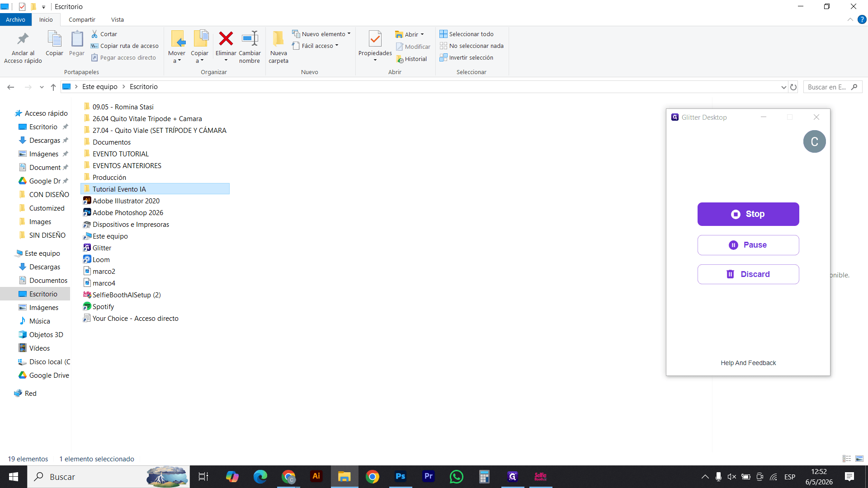Select the marco4 file
The height and width of the screenshot is (488, 868).
tap(99, 283)
